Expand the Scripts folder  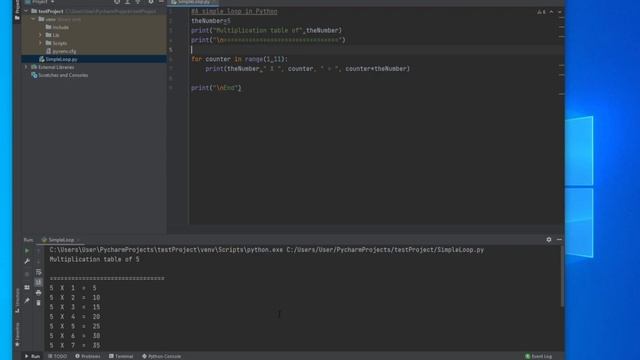click(40, 43)
